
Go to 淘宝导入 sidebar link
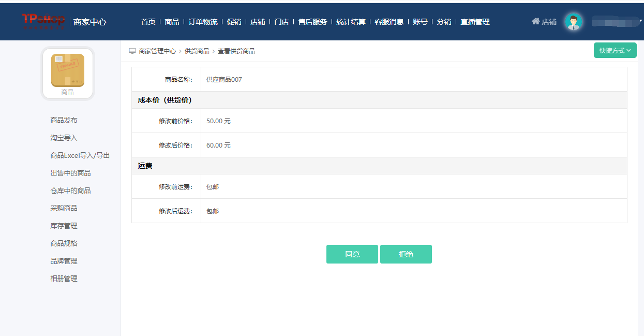64,138
